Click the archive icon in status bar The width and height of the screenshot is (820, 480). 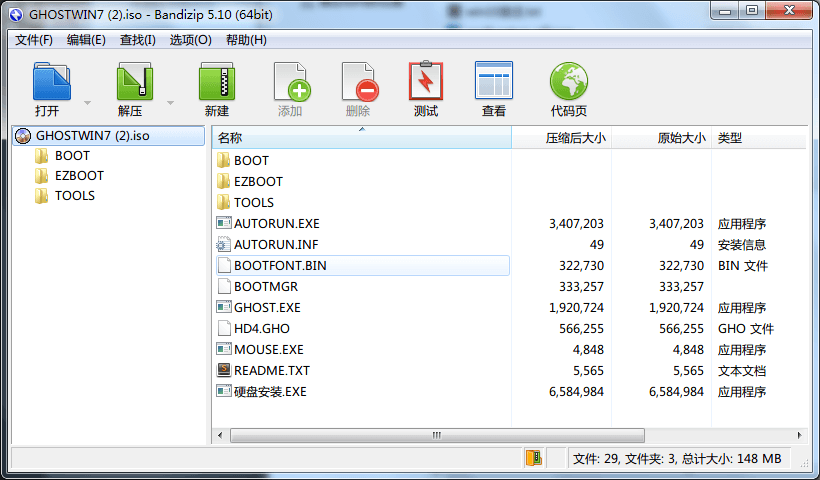[534, 458]
